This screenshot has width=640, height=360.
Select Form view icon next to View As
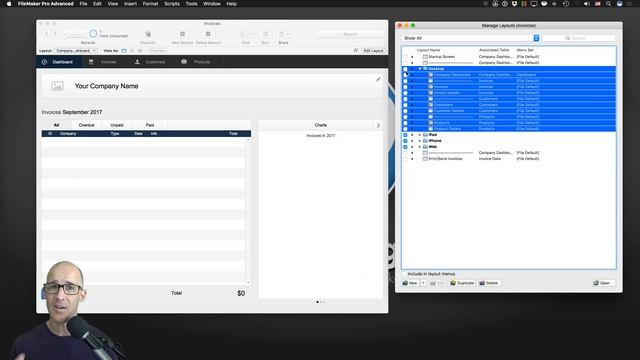pos(124,51)
